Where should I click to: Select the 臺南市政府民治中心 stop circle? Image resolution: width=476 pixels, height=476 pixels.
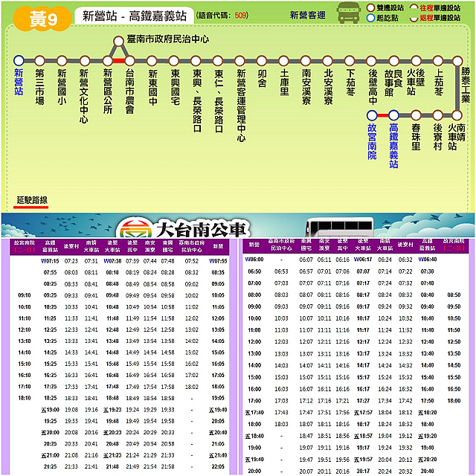[118, 41]
